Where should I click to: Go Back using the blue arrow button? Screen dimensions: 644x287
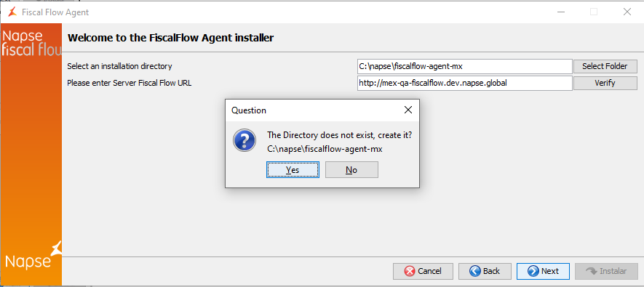pos(485,271)
